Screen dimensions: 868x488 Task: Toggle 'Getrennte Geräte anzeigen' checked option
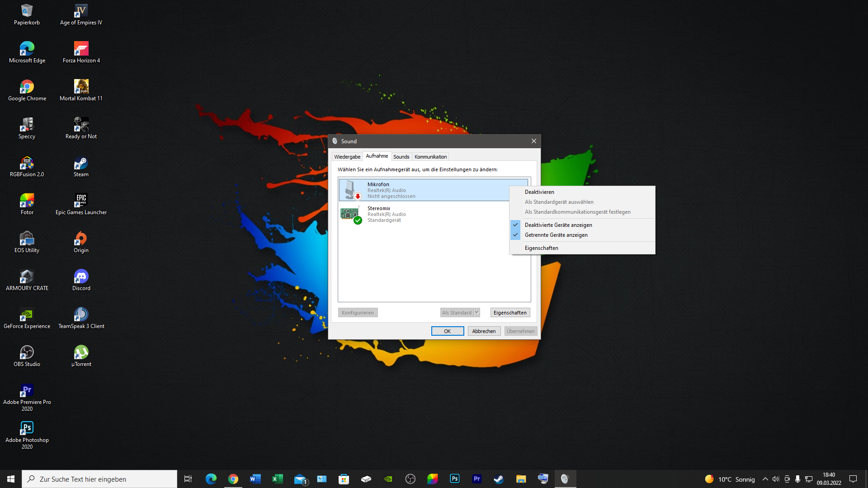556,235
